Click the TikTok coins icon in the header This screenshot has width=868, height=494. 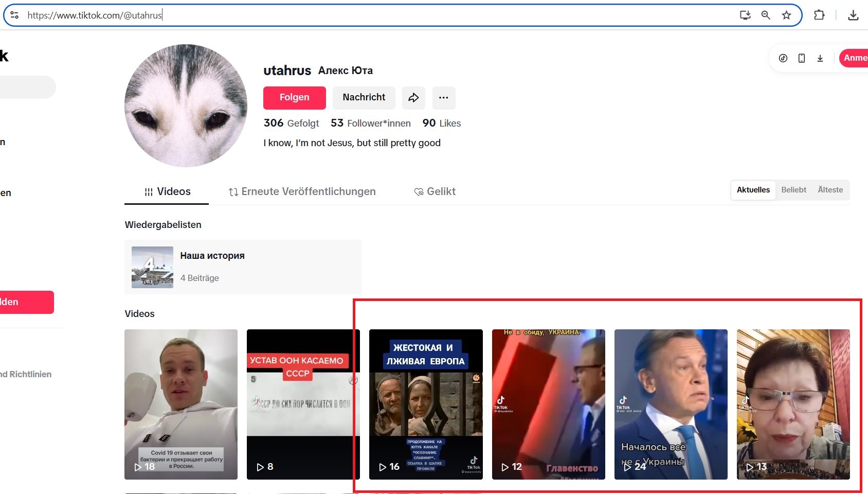pyautogui.click(x=783, y=58)
